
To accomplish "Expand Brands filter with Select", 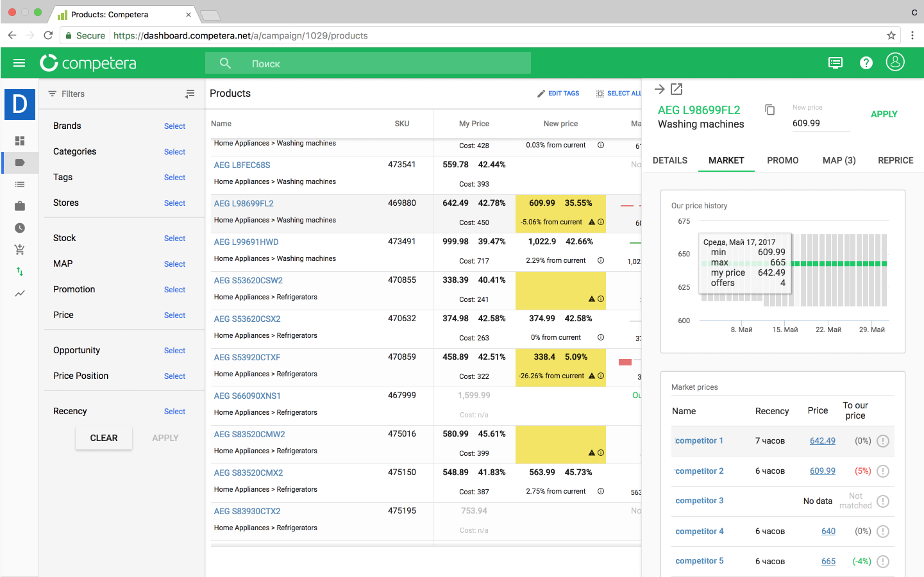I will pos(174,126).
